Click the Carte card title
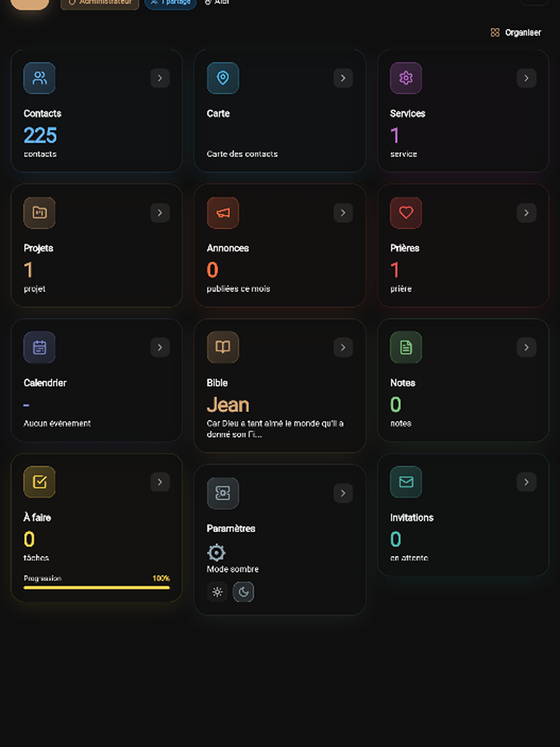Screen dimensions: 560x747 (x=218, y=113)
